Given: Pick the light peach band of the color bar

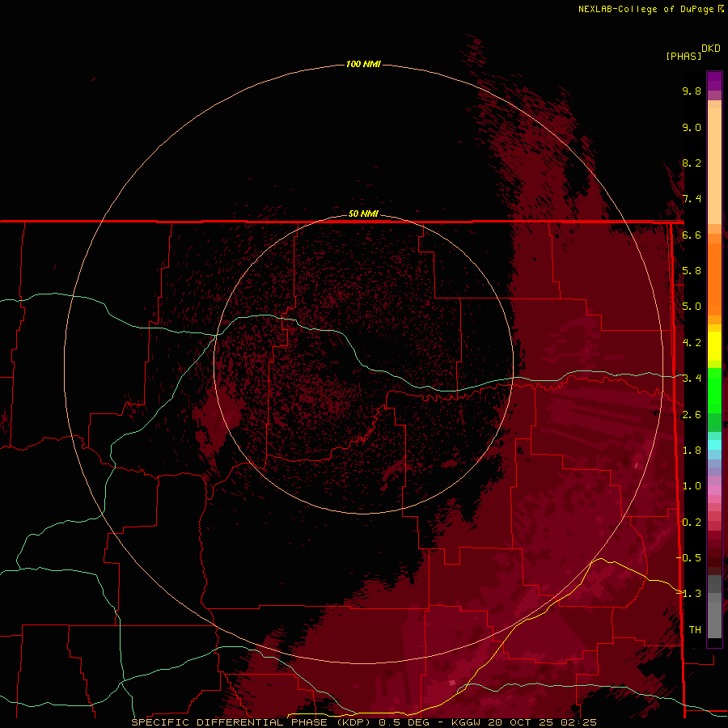Looking at the screenshot, I should point(714,167).
